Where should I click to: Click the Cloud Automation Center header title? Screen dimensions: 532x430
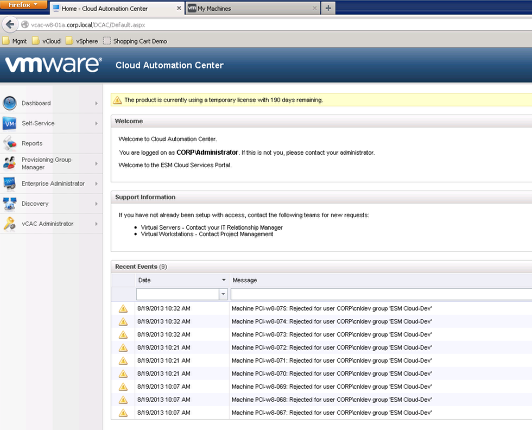(x=169, y=65)
